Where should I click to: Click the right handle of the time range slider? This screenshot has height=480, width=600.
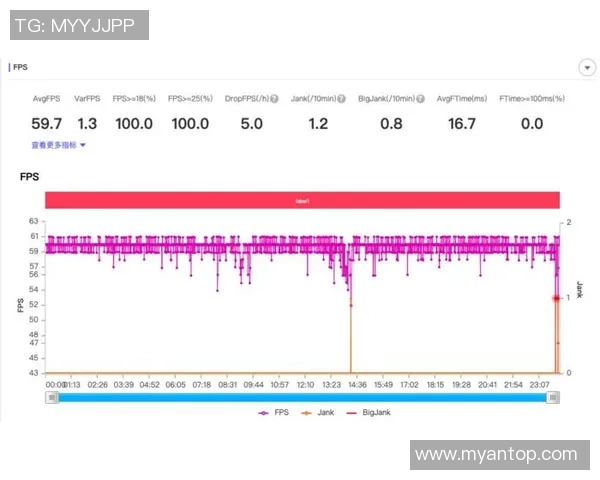click(x=553, y=397)
